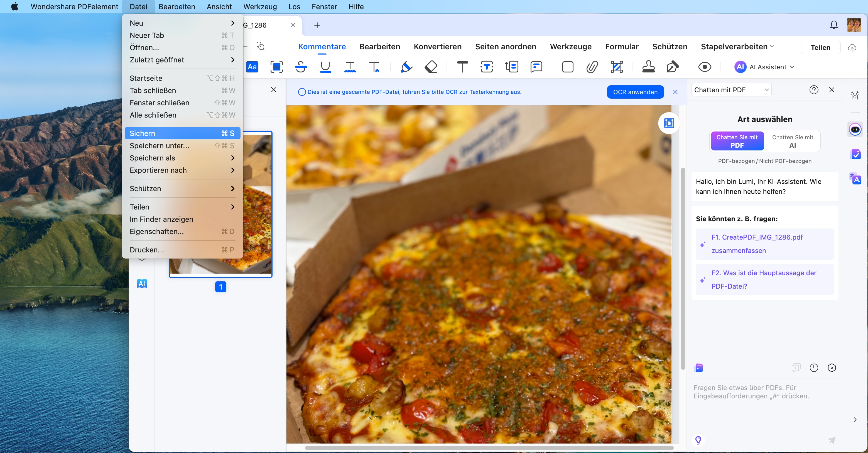868x453 pixels.
Task: Click F2 Hauptaussage der PDF-Datei suggestion
Action: pos(764,279)
